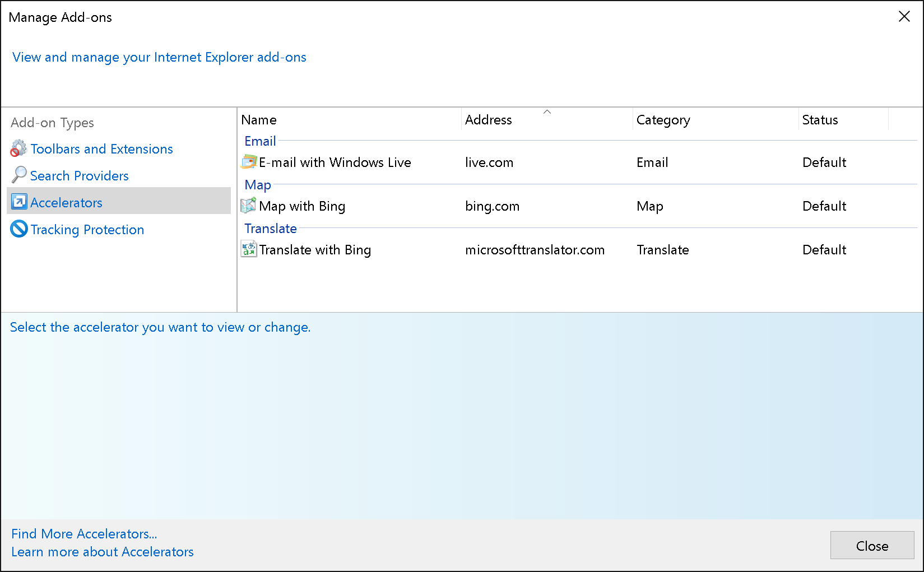Click the E-mail with Windows Live icon

tap(248, 162)
